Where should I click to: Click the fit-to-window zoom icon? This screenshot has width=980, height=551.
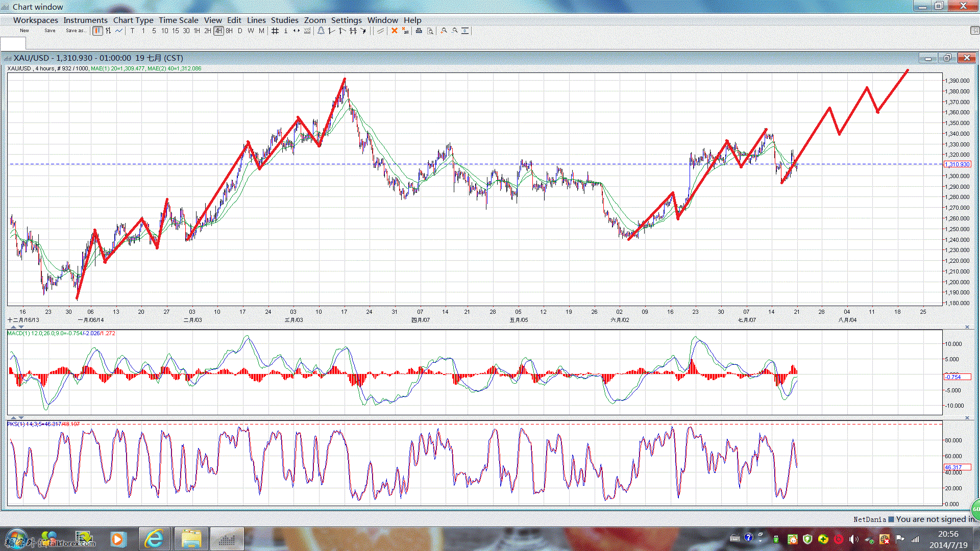[x=465, y=31]
